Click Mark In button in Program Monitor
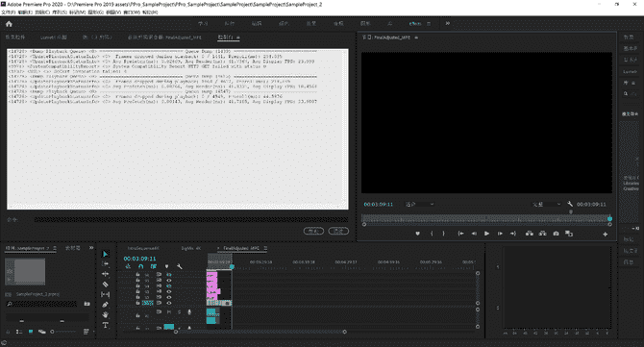 tap(432, 234)
